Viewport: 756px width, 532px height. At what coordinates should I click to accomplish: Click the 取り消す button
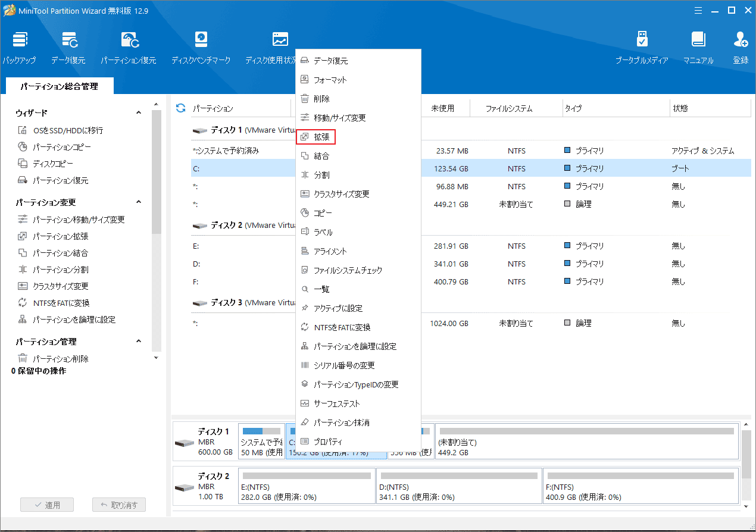tap(119, 505)
